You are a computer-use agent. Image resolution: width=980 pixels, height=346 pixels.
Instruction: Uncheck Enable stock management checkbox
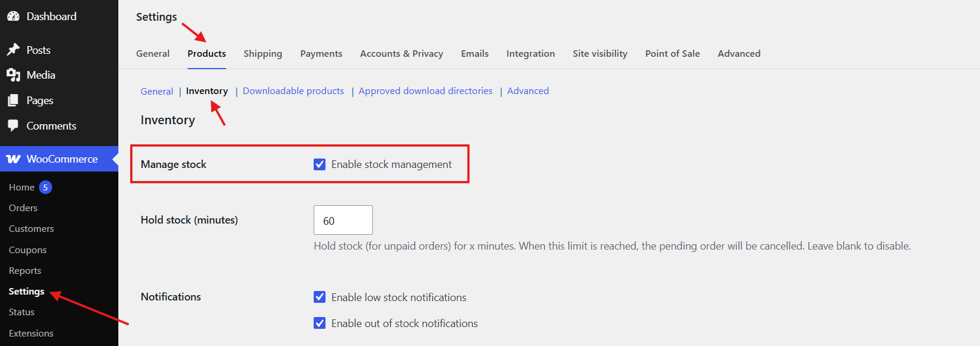coord(320,164)
